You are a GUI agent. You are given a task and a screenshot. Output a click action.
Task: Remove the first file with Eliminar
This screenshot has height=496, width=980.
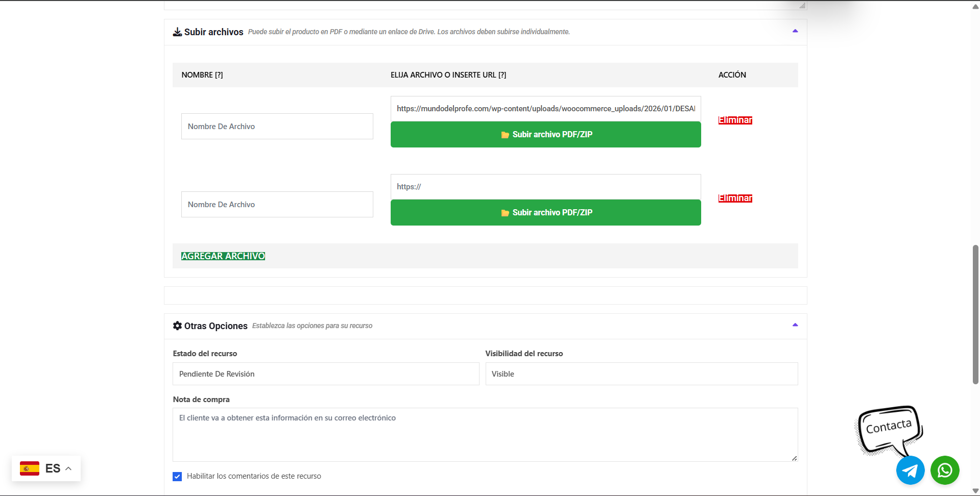coord(735,120)
